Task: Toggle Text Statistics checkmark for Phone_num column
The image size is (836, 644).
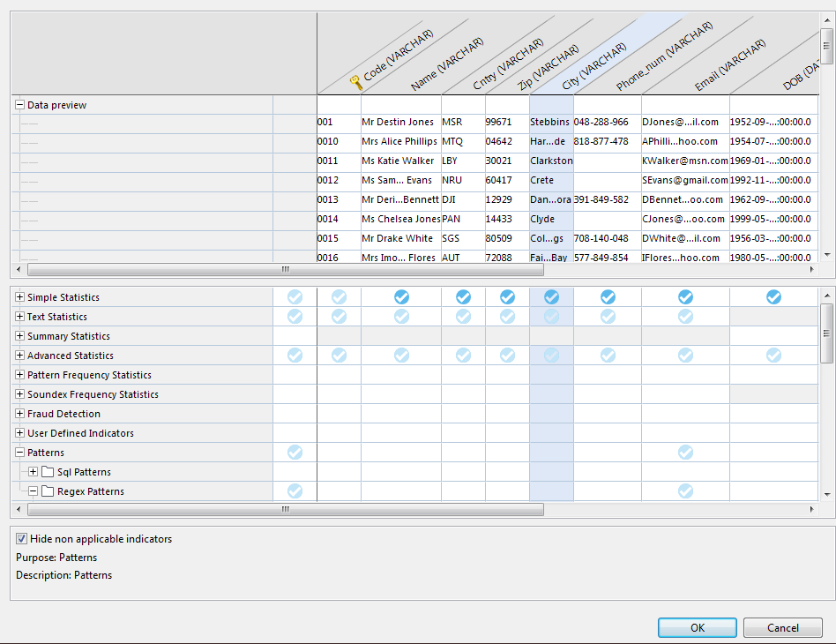Action: [608, 317]
